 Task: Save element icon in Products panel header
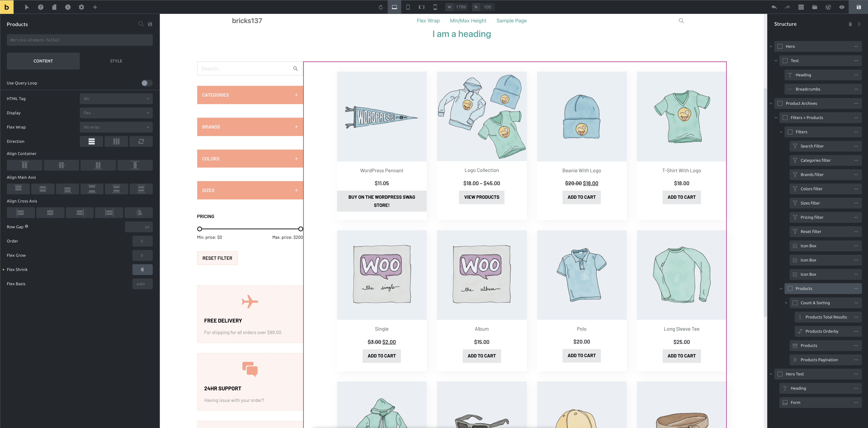point(150,24)
